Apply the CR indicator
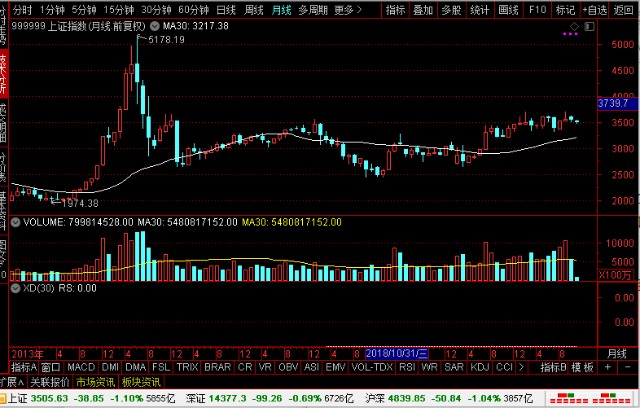 (x=245, y=368)
